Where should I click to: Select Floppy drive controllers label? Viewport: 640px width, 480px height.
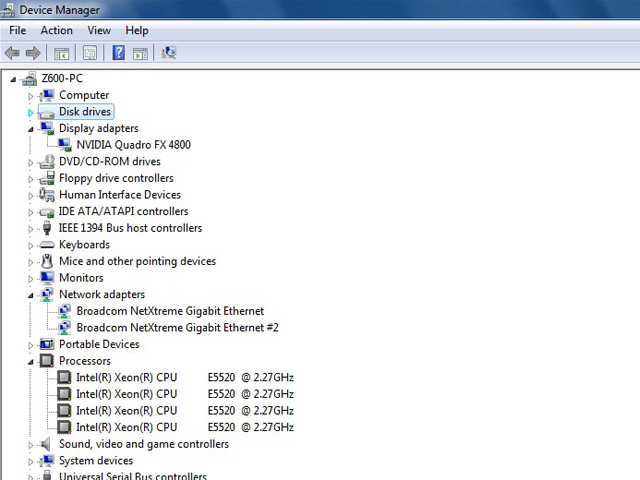click(116, 178)
